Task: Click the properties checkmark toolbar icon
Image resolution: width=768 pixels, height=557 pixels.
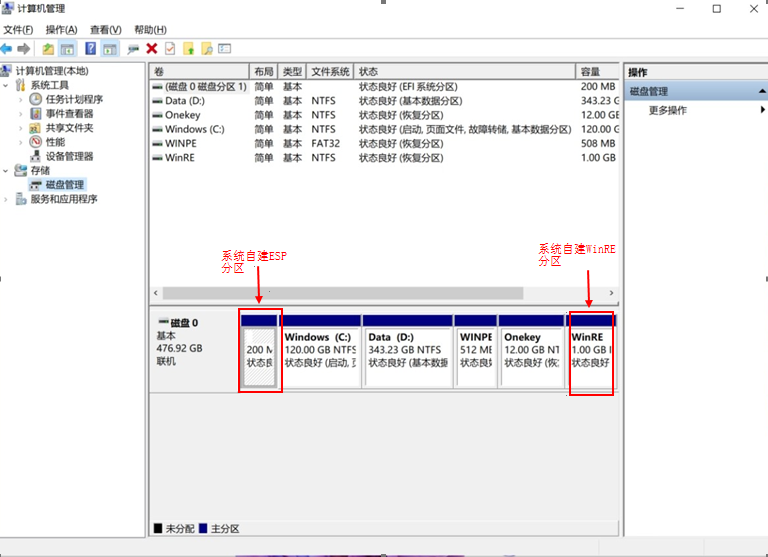Action: pos(170,48)
